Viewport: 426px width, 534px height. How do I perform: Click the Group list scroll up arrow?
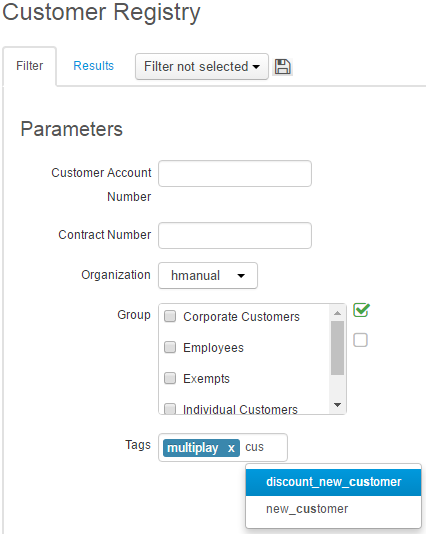[337, 313]
